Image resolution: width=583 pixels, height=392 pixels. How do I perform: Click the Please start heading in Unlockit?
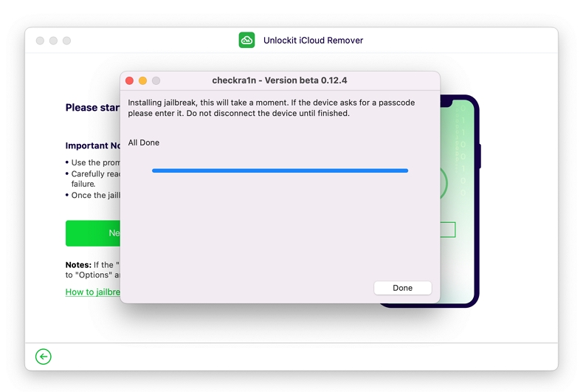[x=92, y=108]
